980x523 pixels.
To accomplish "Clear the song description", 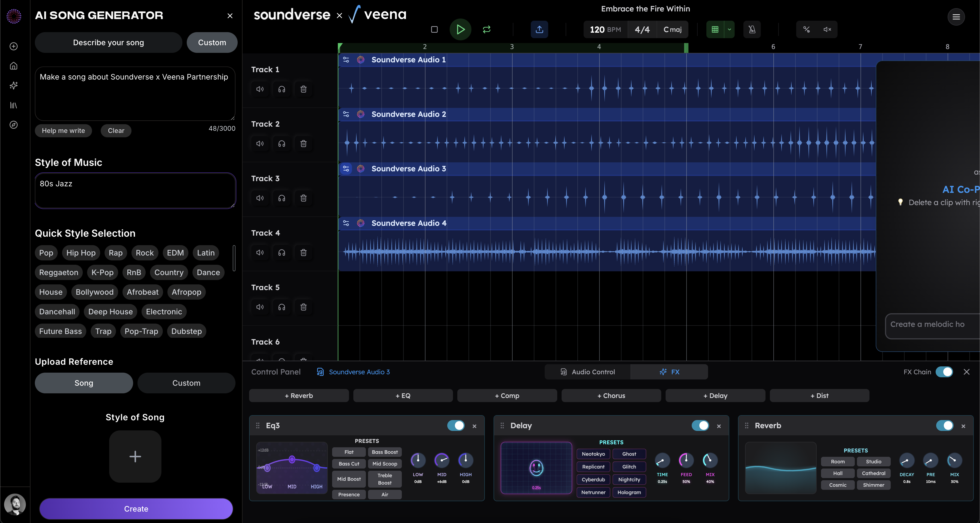I will pos(116,130).
